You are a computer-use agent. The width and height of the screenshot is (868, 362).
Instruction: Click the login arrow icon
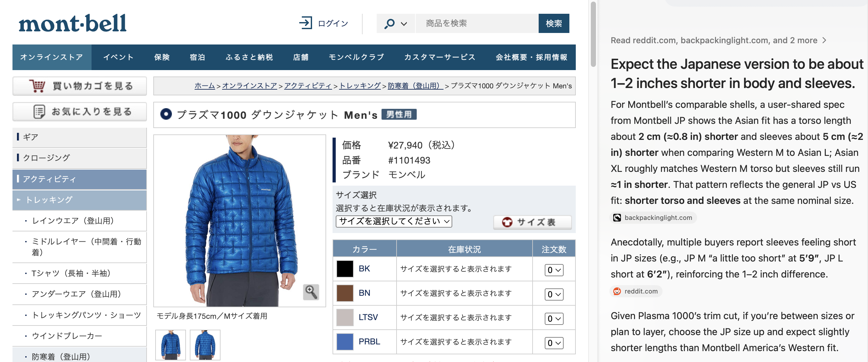tap(305, 23)
